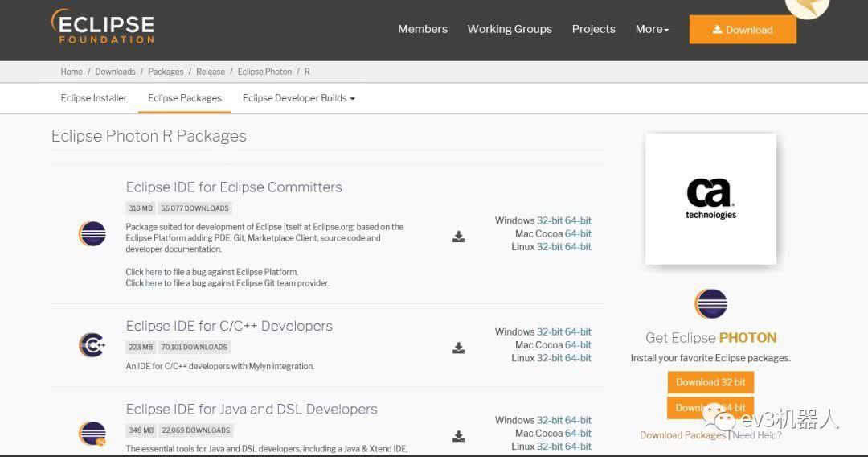868x457 pixels.
Task: Click the orange Download button in header
Action: coord(743,30)
